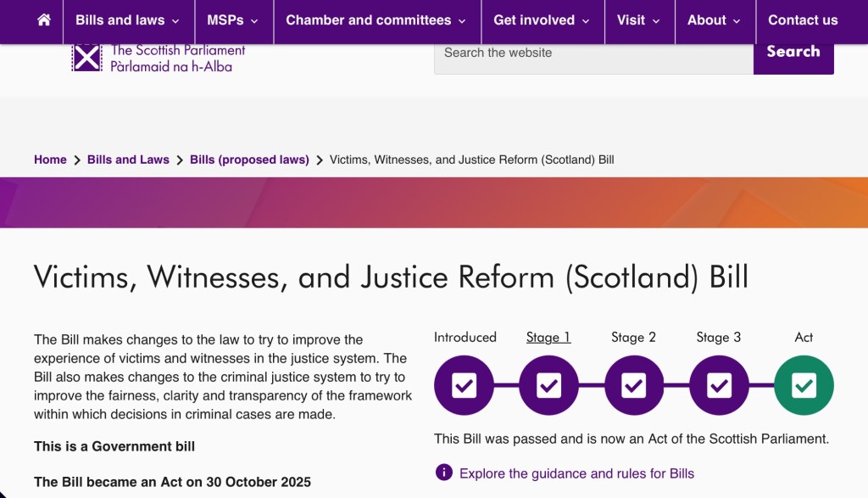Open the Visit navigation menu
The image size is (868, 498).
(x=639, y=20)
